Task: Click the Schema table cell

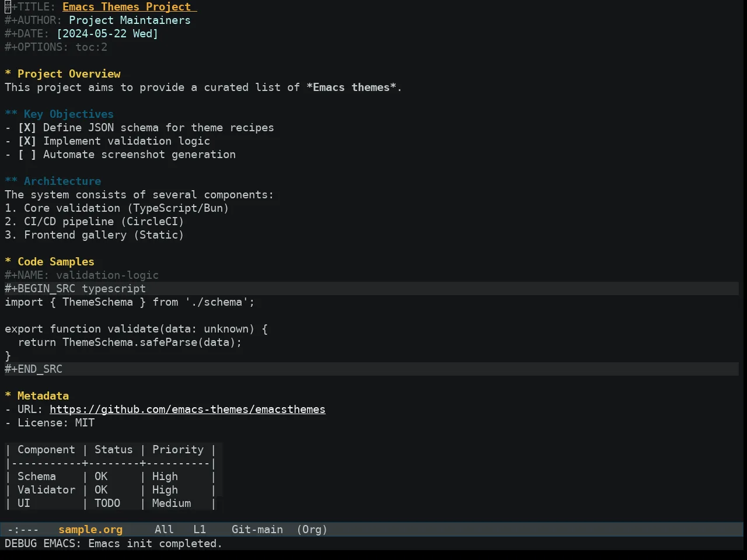Action: pyautogui.click(x=37, y=477)
